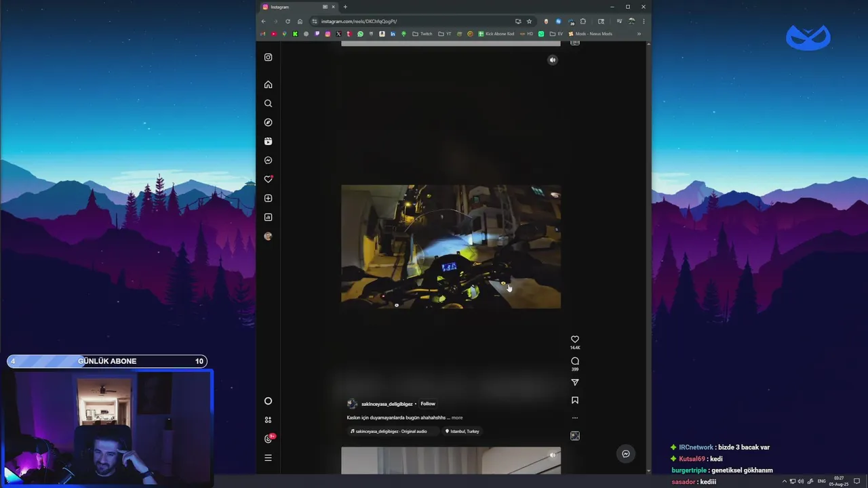Follow sakinceyasa_deligibigez

point(427,404)
